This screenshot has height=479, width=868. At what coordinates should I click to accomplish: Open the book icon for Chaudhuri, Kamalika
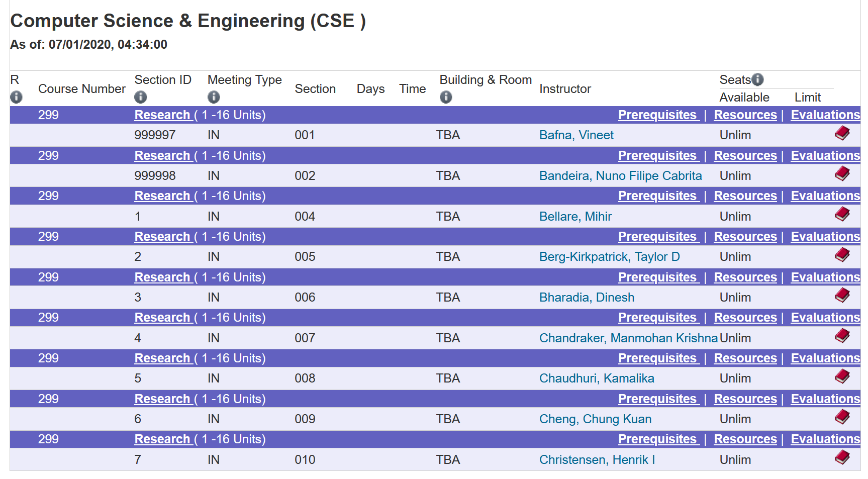(x=842, y=376)
